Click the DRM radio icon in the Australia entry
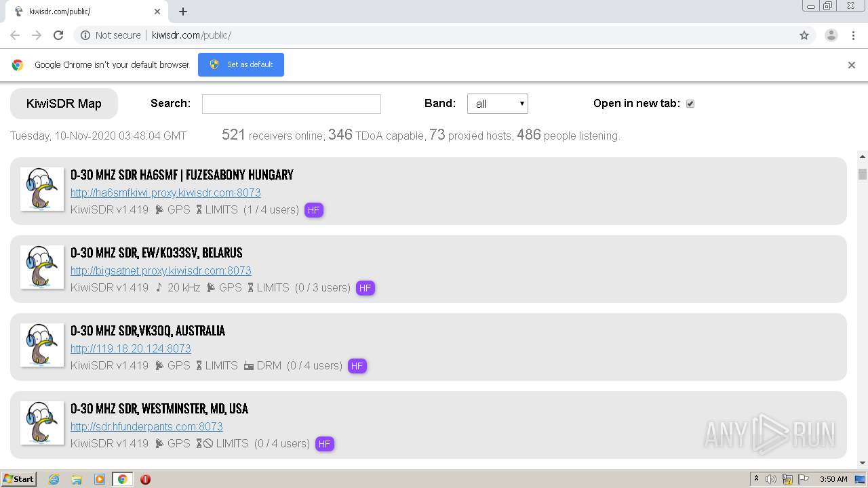 coord(249,366)
